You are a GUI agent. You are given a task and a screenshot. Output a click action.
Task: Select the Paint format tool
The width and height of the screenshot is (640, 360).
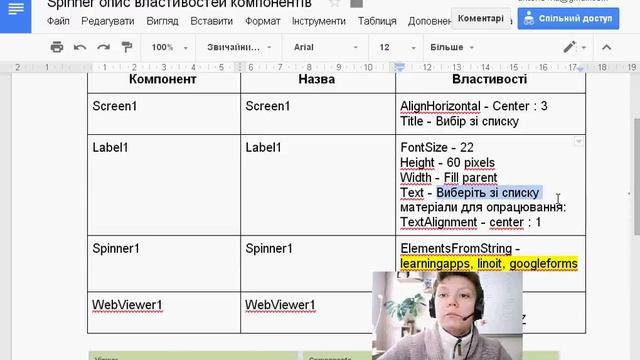tap(127, 47)
